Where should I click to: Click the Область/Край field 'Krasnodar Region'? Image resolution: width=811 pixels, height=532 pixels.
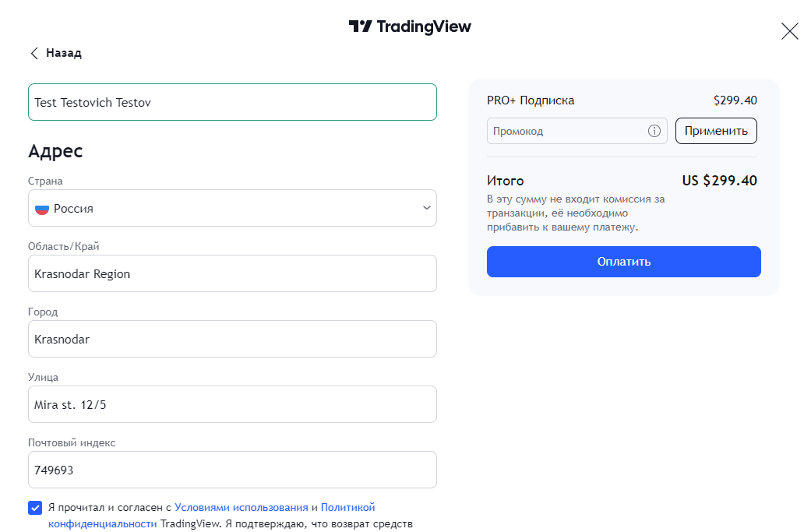point(232,273)
